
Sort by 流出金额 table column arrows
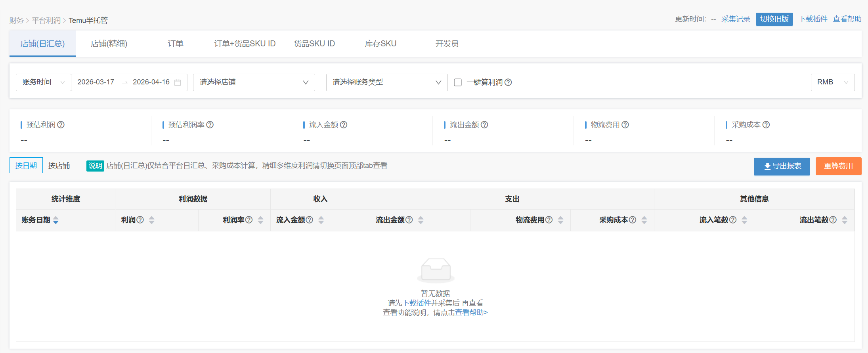[421, 220]
